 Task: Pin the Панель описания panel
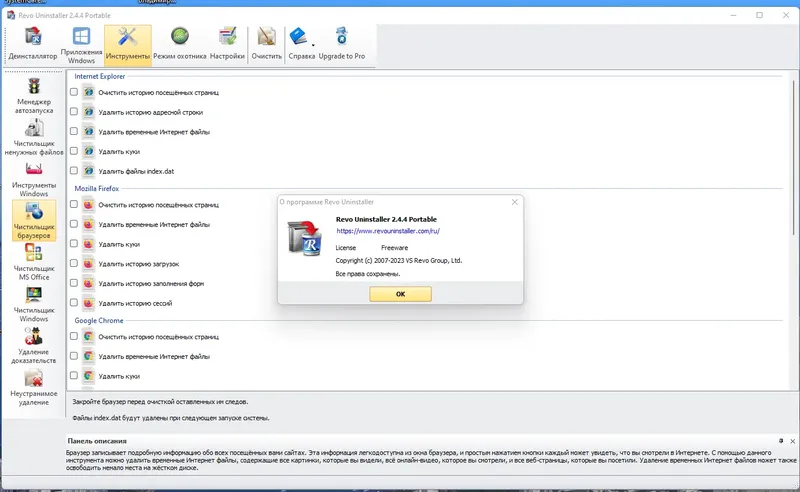pos(781,440)
